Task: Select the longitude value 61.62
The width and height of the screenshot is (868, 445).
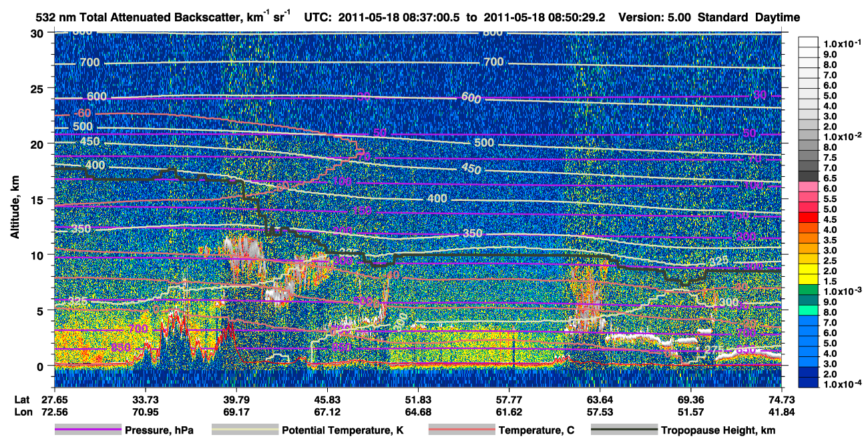Action: coord(508,412)
